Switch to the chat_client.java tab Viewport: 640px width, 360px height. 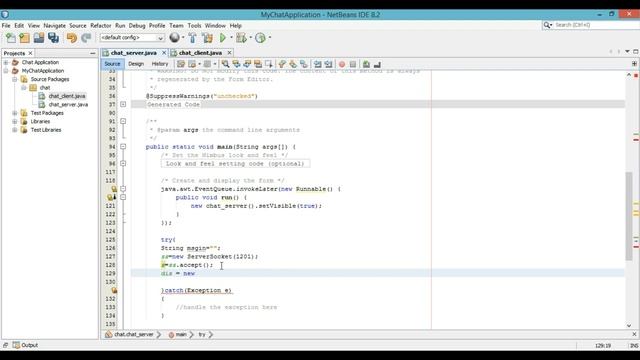tap(200, 53)
